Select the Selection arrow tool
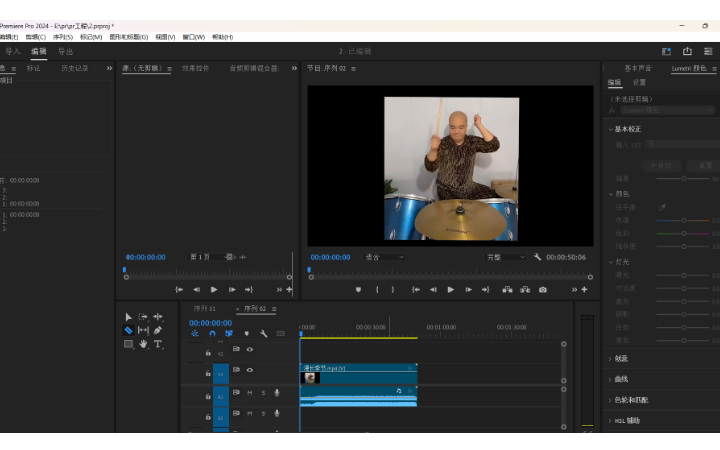 (129, 317)
